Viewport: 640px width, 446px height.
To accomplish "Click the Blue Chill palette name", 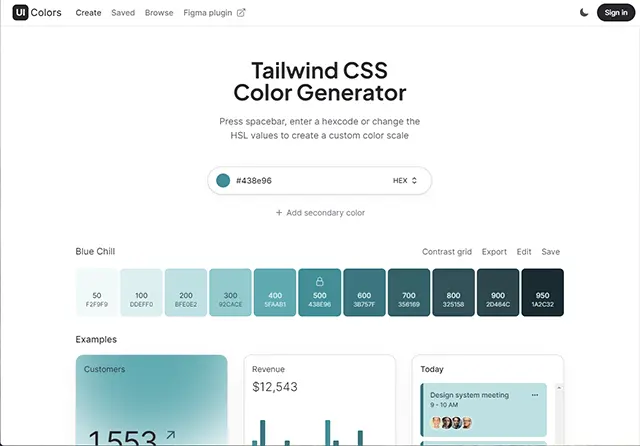I will [x=95, y=251].
